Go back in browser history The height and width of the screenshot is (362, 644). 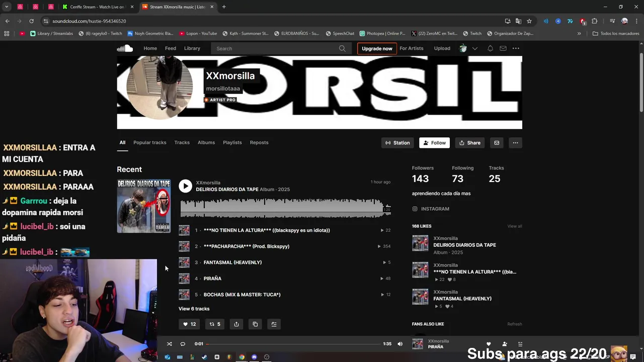(x=7, y=21)
